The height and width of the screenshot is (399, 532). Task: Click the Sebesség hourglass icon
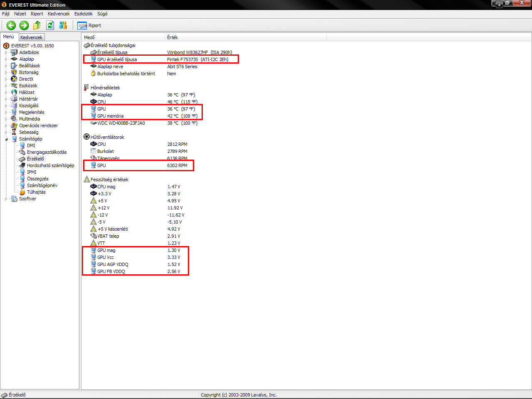pos(14,132)
